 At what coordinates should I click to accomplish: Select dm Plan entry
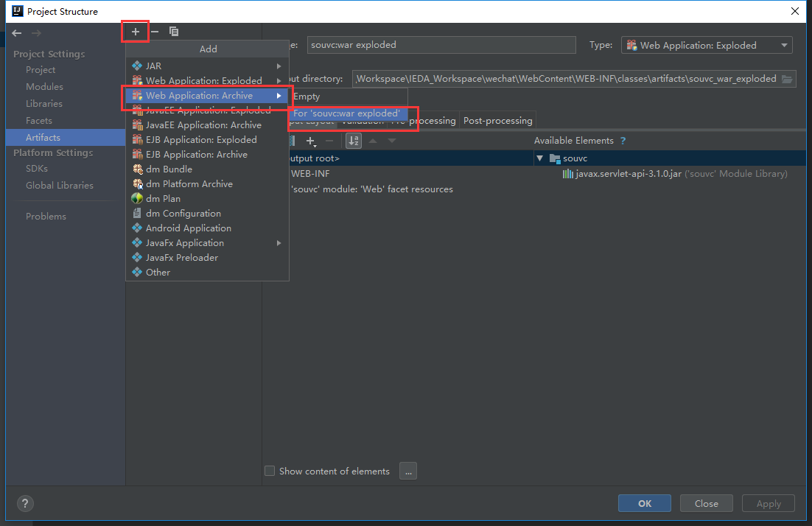207,199
